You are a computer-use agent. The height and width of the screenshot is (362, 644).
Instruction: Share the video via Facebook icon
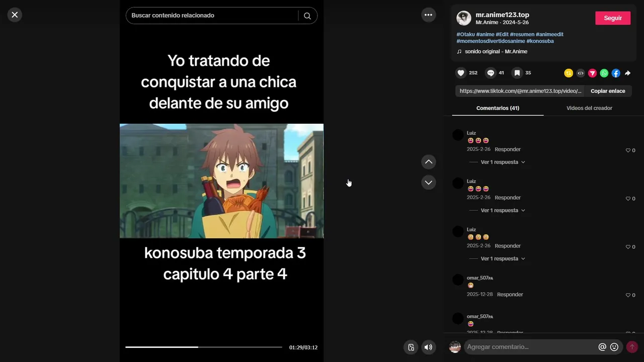click(616, 73)
